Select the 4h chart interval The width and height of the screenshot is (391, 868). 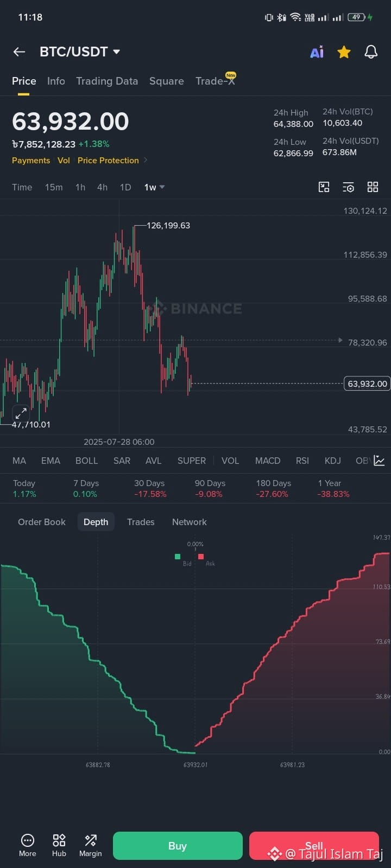tap(102, 187)
